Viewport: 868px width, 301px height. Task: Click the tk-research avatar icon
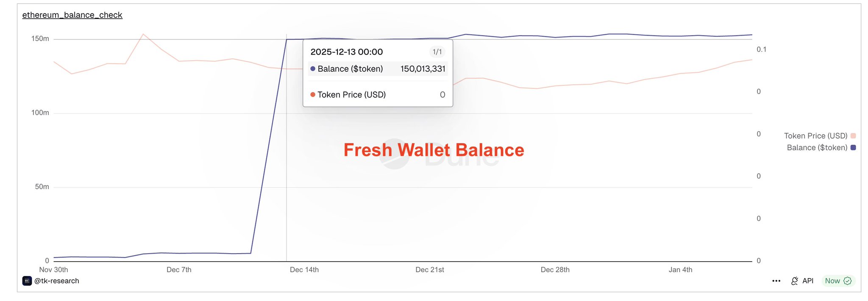27,281
